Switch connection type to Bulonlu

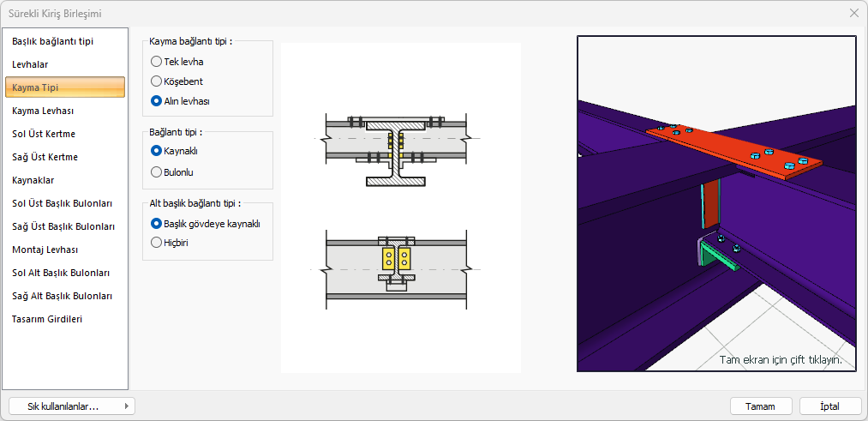(x=173, y=171)
